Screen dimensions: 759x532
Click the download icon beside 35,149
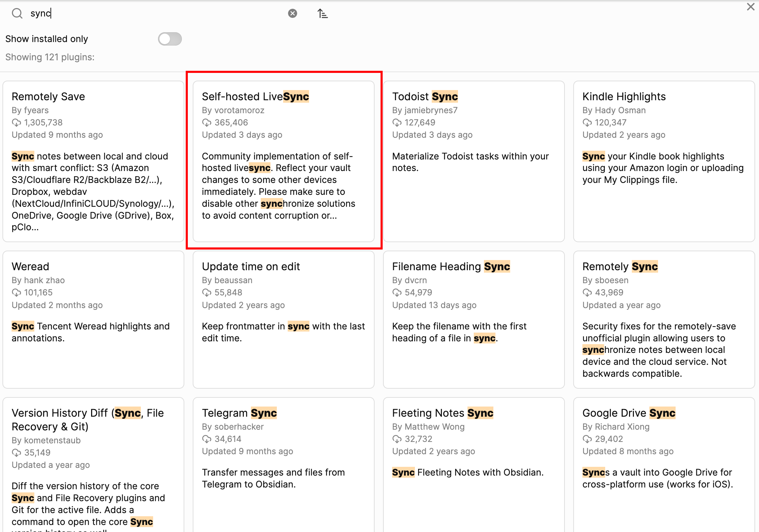click(16, 453)
